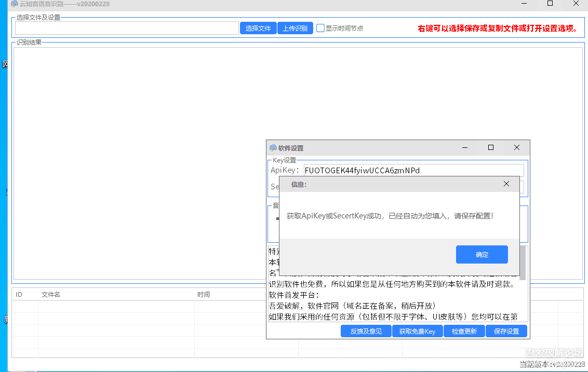Minimize the 软件设置 window
Viewport: 588px width, 372px height.
464,147
